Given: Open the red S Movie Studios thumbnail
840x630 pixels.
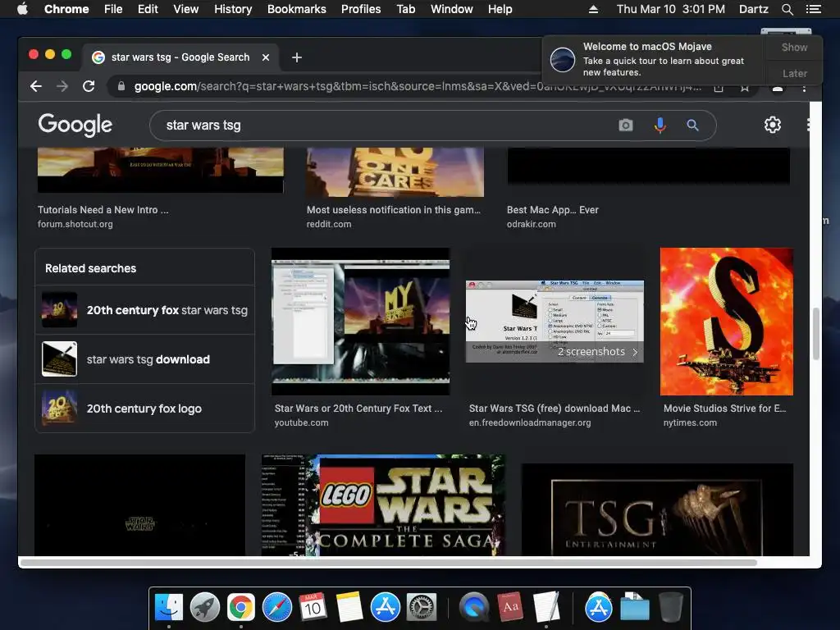Looking at the screenshot, I should [x=727, y=322].
